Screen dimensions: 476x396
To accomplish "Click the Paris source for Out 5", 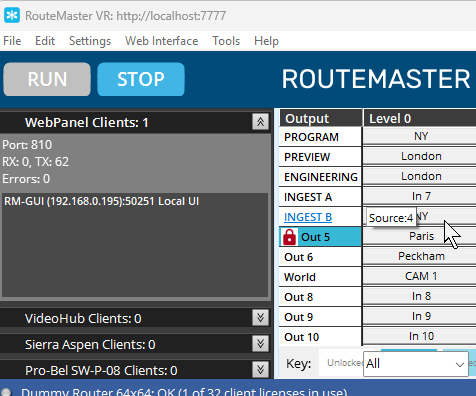I will (419, 236).
